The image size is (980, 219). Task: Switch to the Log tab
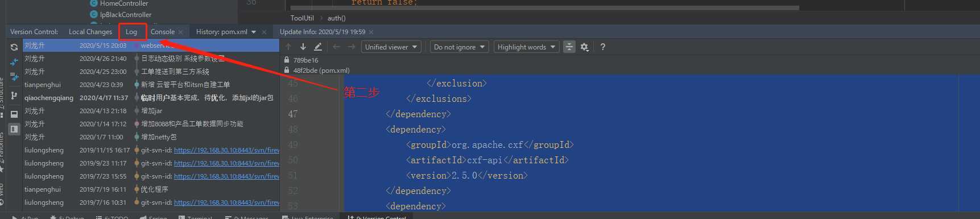(x=131, y=32)
